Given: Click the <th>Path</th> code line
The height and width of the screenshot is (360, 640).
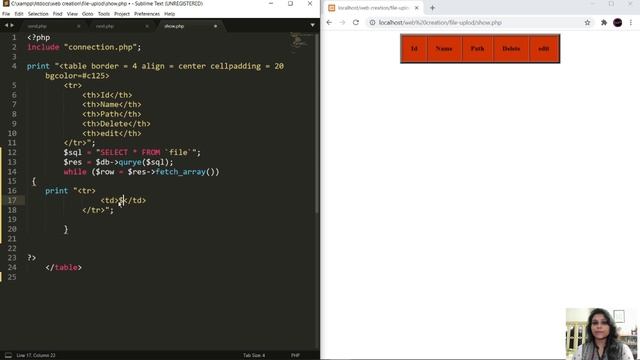Looking at the screenshot, I should (x=112, y=114).
